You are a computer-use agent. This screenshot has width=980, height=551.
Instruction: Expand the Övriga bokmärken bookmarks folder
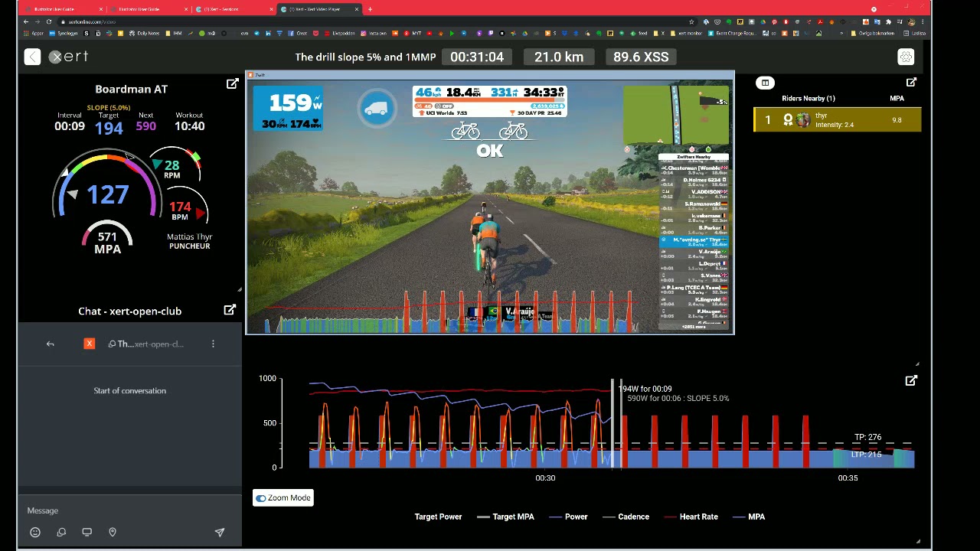tap(873, 34)
